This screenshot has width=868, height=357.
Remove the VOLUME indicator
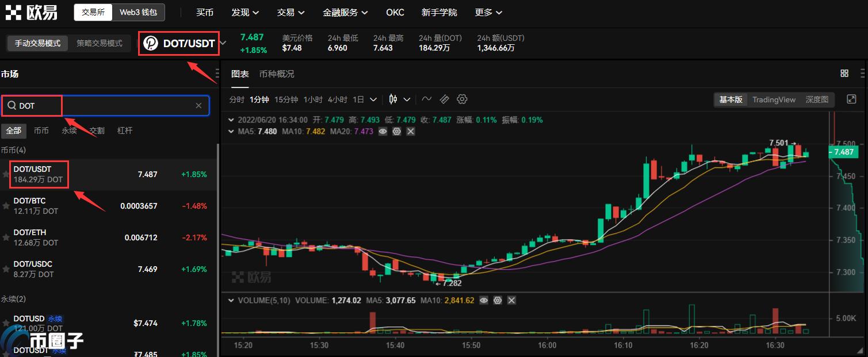[511, 301]
